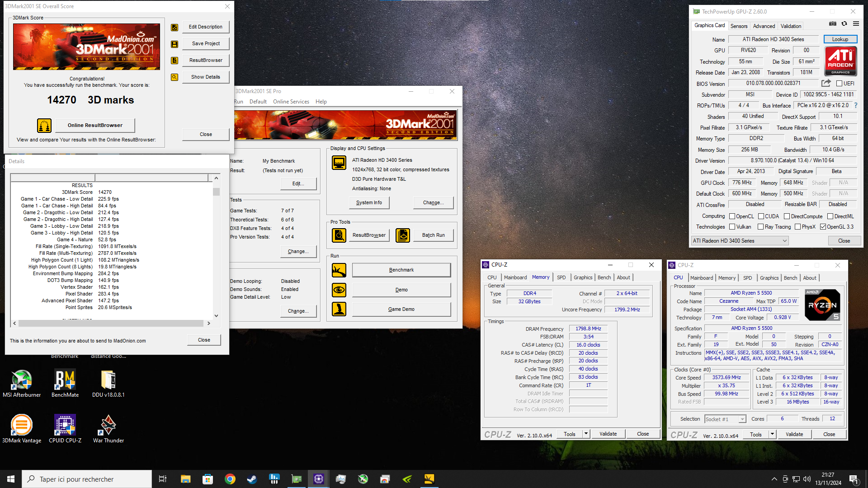Image resolution: width=868 pixels, height=488 pixels.
Task: Click Validate in Memory CPU-Z window
Action: [x=608, y=434]
